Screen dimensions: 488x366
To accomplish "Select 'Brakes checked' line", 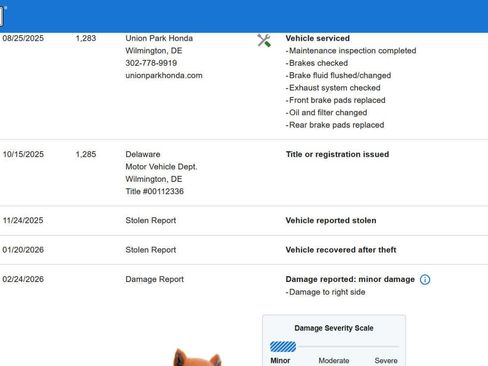I will click(317, 63).
